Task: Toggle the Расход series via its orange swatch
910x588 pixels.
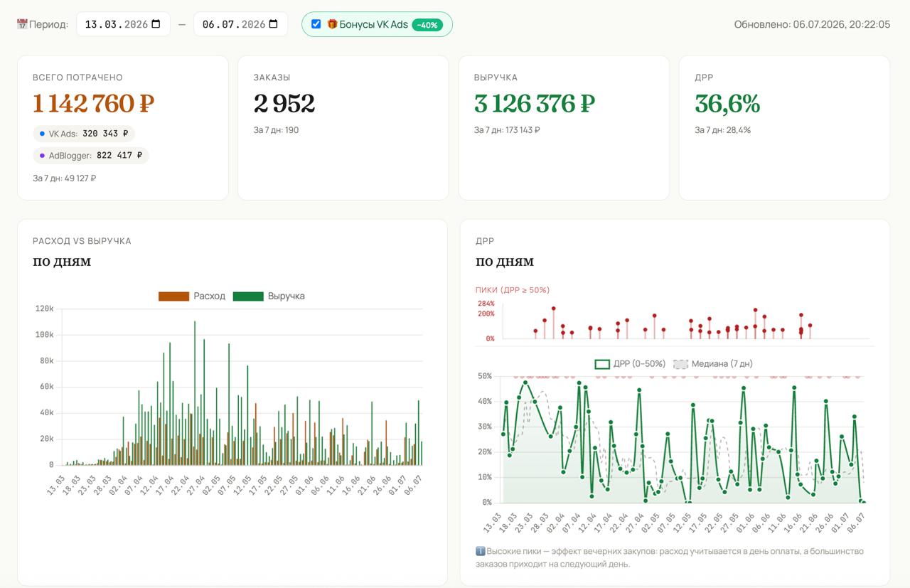Action: 173,296
